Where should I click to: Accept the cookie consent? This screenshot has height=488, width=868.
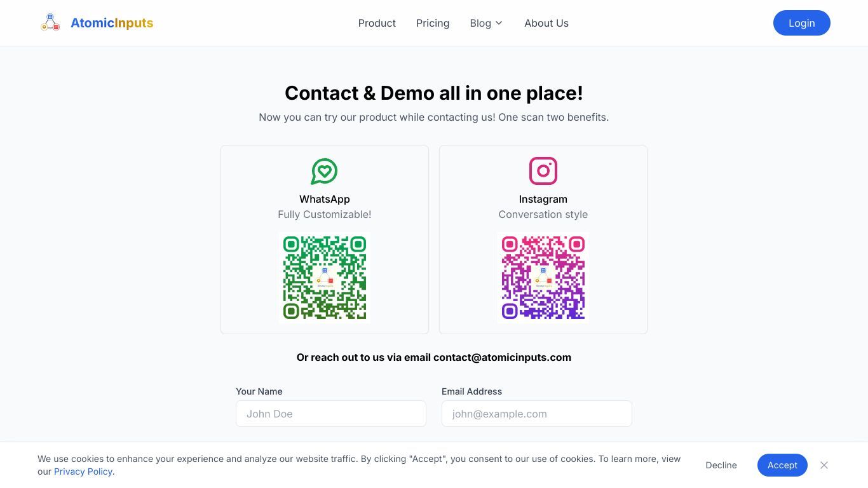(x=782, y=465)
